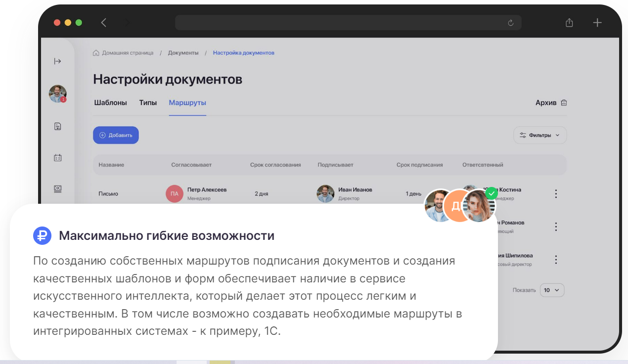Open the documents icon in the sidebar
Viewport: 628px width, 364px height.
tap(58, 126)
